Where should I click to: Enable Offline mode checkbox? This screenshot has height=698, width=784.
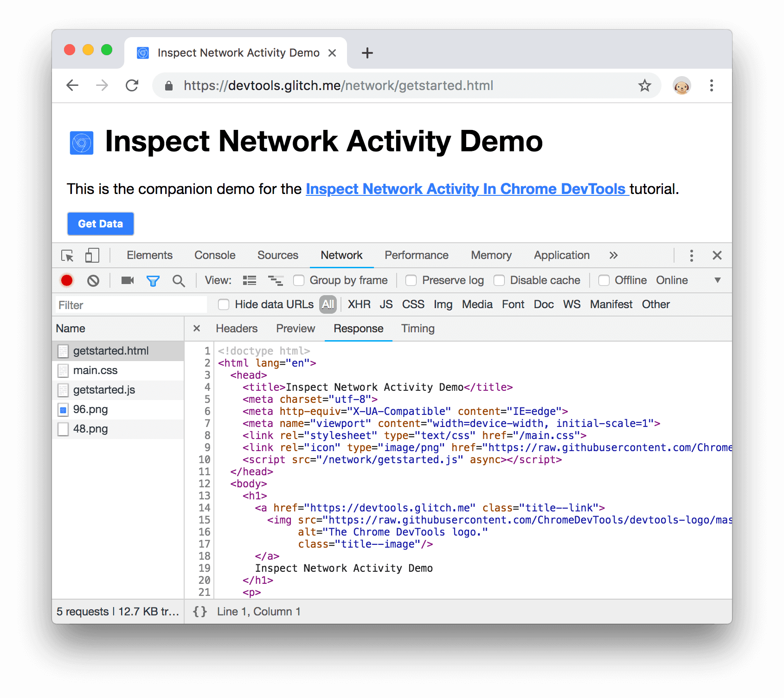tap(604, 280)
